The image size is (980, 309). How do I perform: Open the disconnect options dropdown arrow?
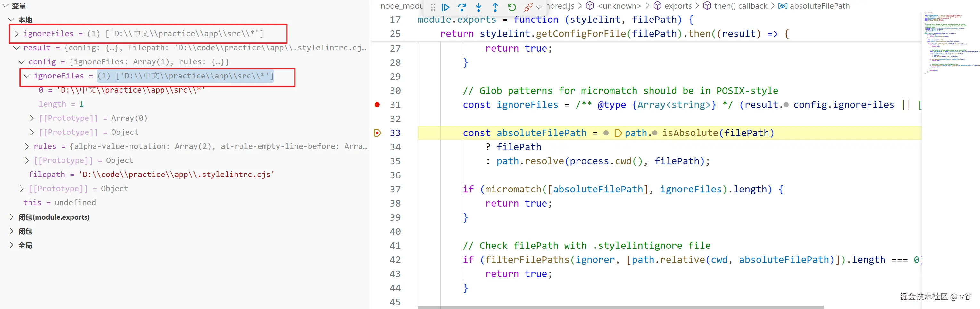click(539, 7)
